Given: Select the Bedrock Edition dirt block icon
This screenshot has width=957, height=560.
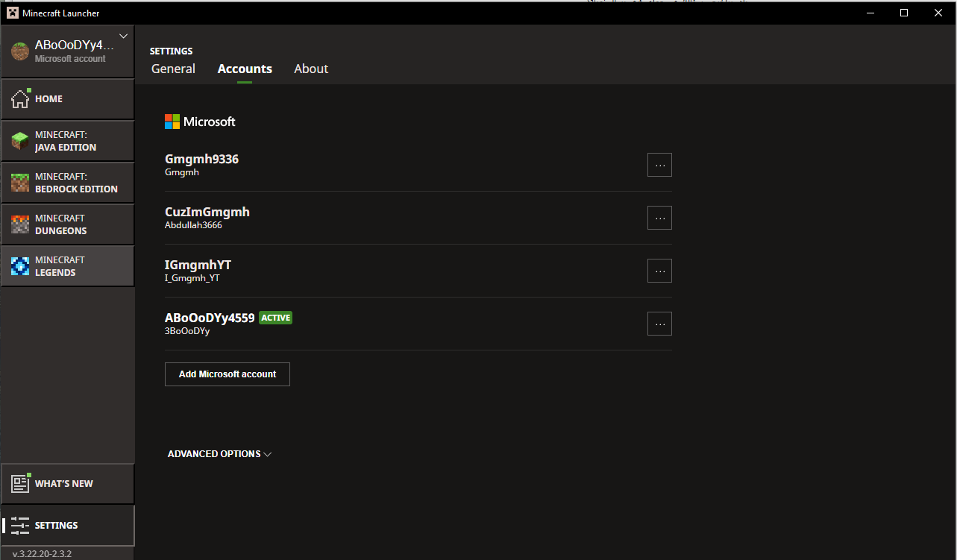Looking at the screenshot, I should (x=20, y=183).
